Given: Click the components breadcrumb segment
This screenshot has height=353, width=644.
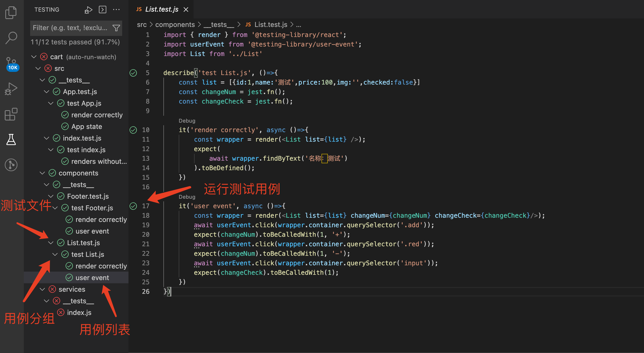Looking at the screenshot, I should click(175, 25).
